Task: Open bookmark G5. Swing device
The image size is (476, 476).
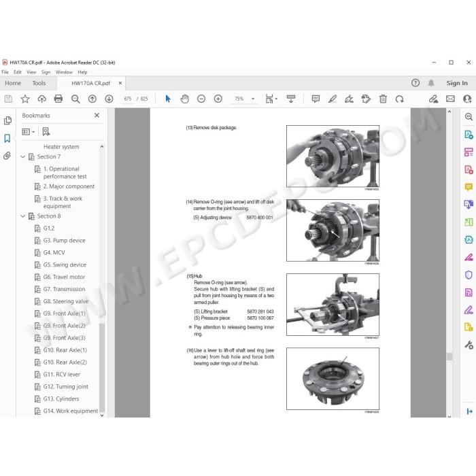Action: point(65,265)
